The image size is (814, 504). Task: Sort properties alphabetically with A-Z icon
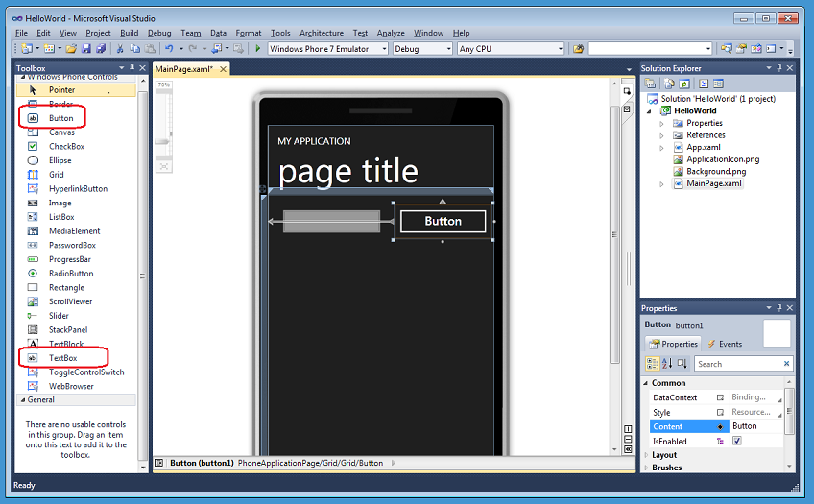pyautogui.click(x=667, y=363)
